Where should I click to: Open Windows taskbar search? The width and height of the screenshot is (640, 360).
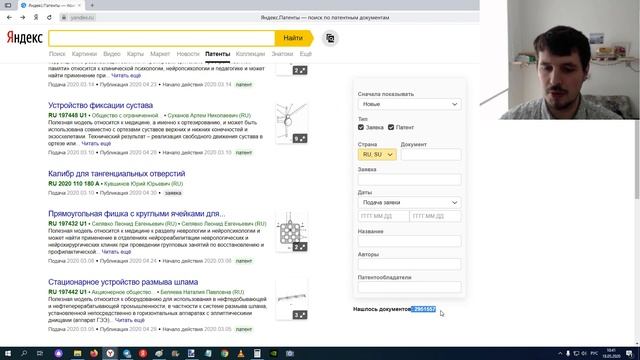24,353
